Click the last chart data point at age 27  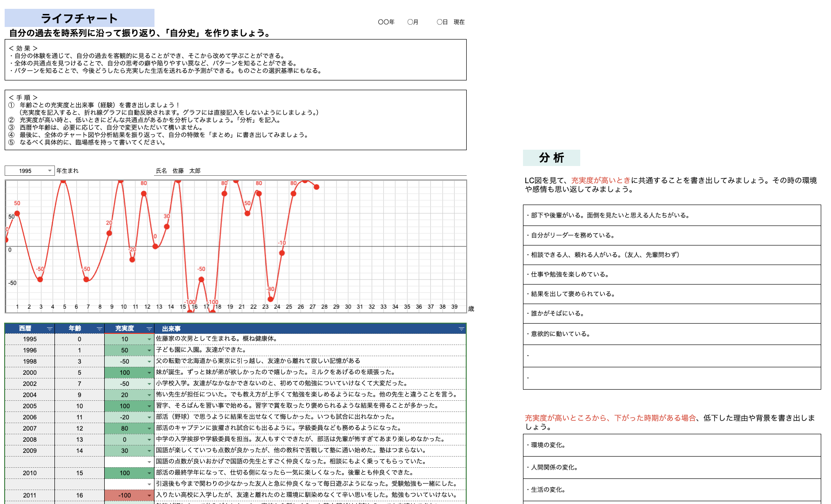tap(316, 187)
